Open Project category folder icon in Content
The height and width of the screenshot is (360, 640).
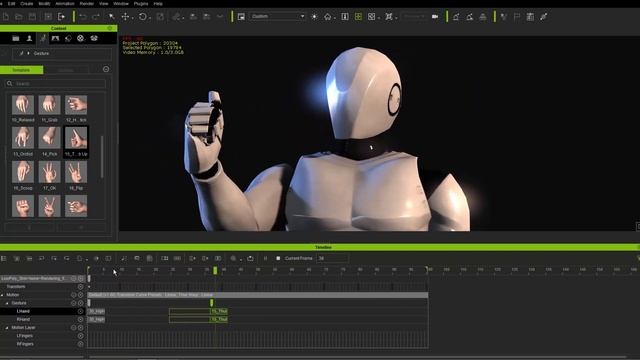click(16, 38)
